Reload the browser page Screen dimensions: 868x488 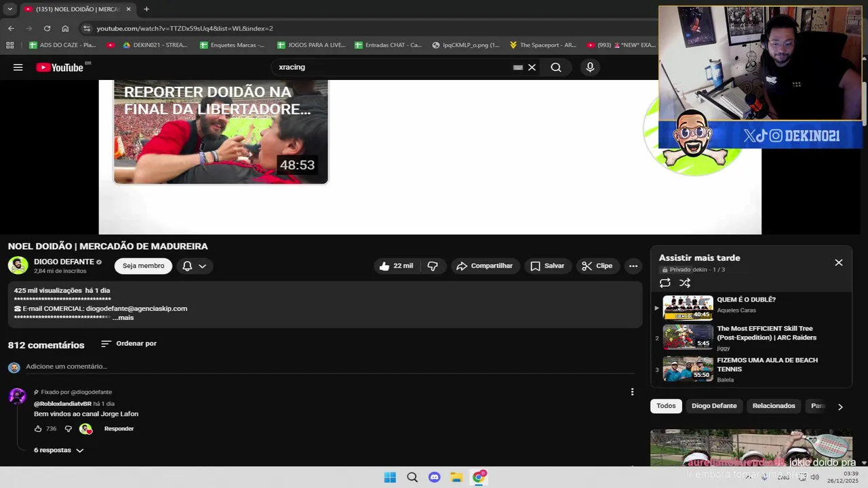[47, 28]
